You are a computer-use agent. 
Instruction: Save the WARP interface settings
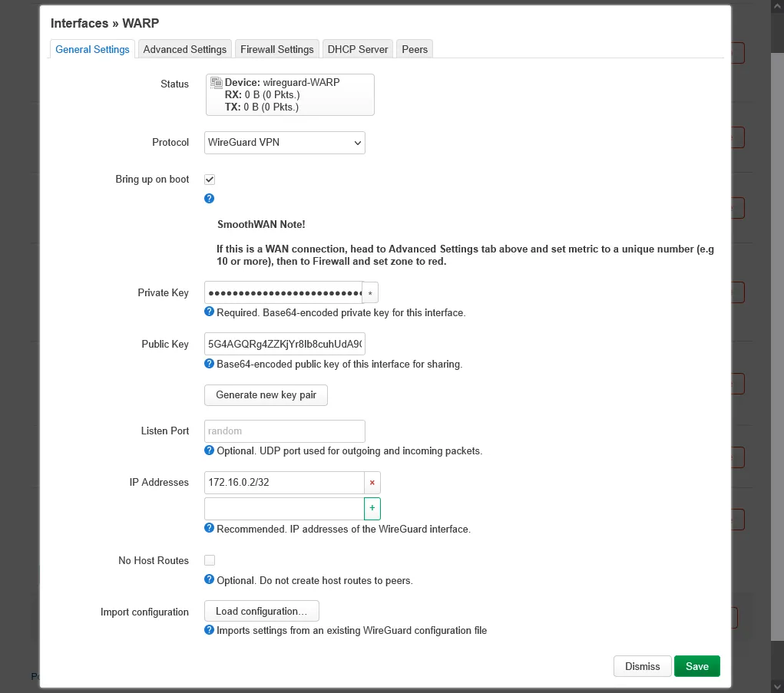click(697, 666)
